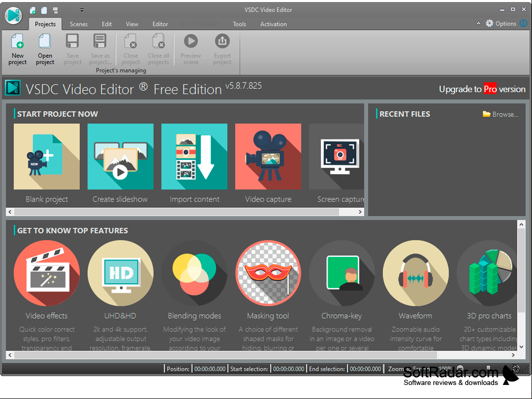This screenshot has height=399, width=532.
Task: Choose the Import content tile
Action: point(195,156)
